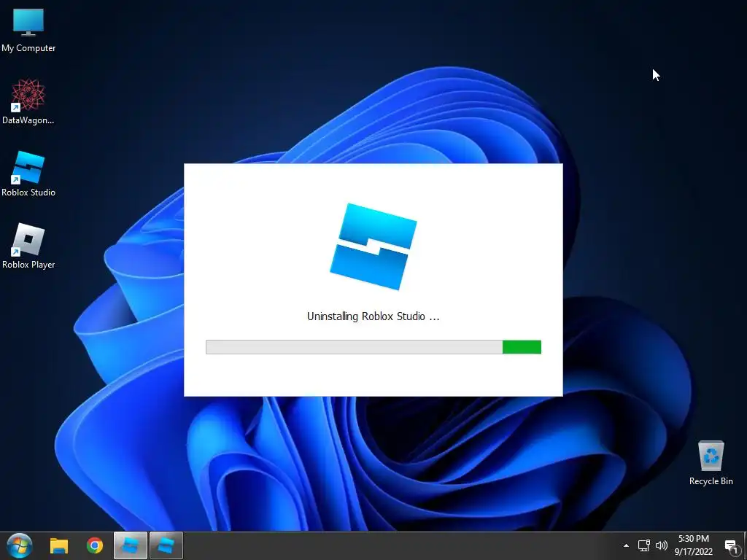Screen dimensions: 747x560
Task: Launch Google Chrome from the taskbar
Action: [x=95, y=545]
